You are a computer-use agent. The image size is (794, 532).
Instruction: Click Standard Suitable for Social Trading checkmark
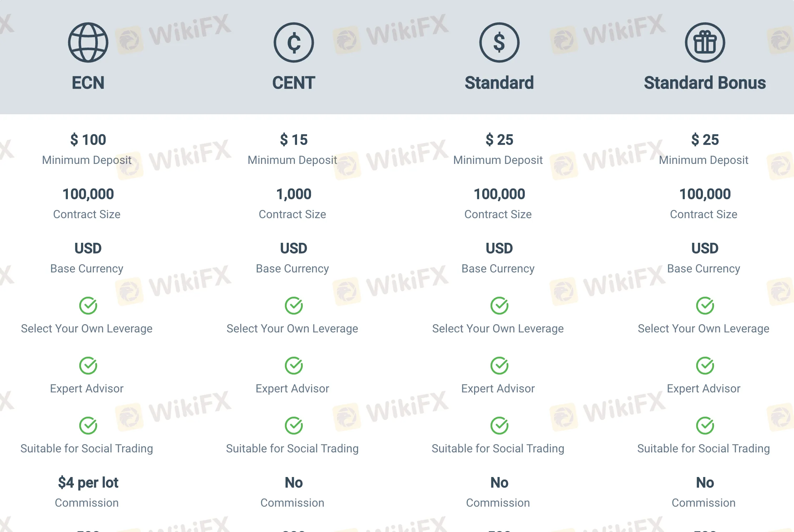pos(499,426)
